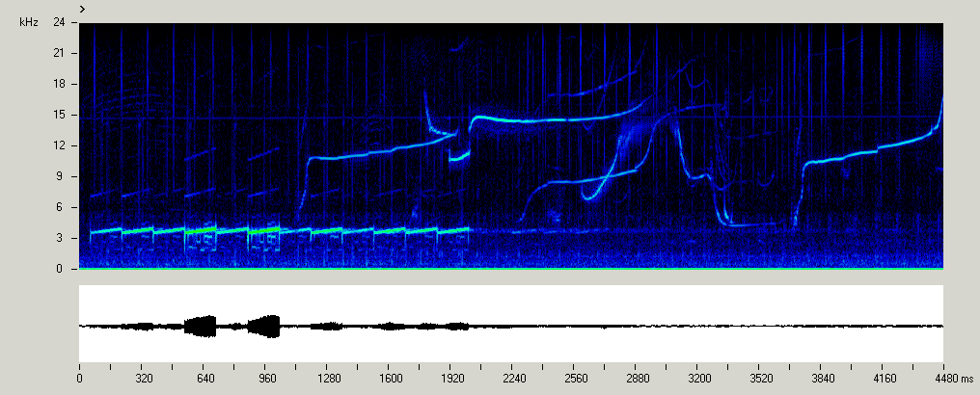
Task: Click the 1920 ms time axis label
Action: pyautogui.click(x=452, y=379)
